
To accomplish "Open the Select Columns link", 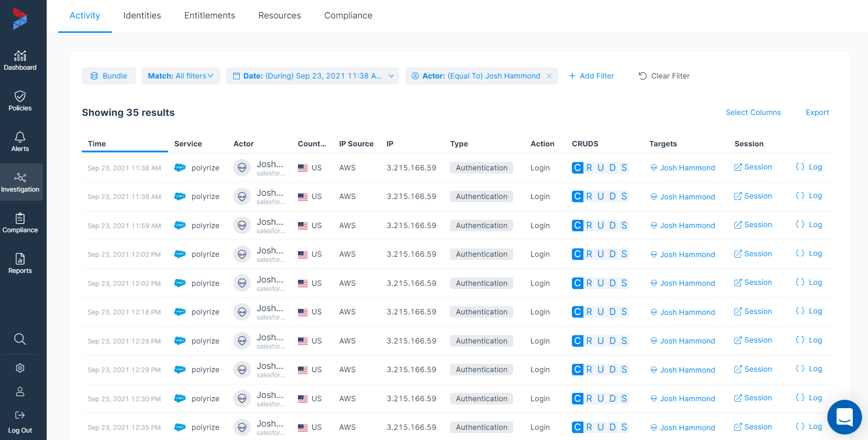I will [753, 113].
